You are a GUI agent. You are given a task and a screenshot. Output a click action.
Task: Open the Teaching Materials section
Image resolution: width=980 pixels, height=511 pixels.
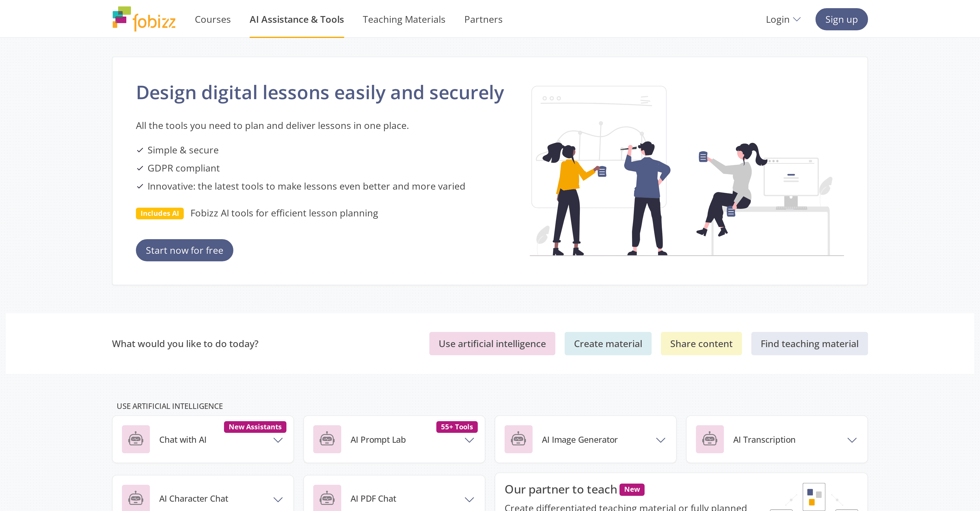404,19
